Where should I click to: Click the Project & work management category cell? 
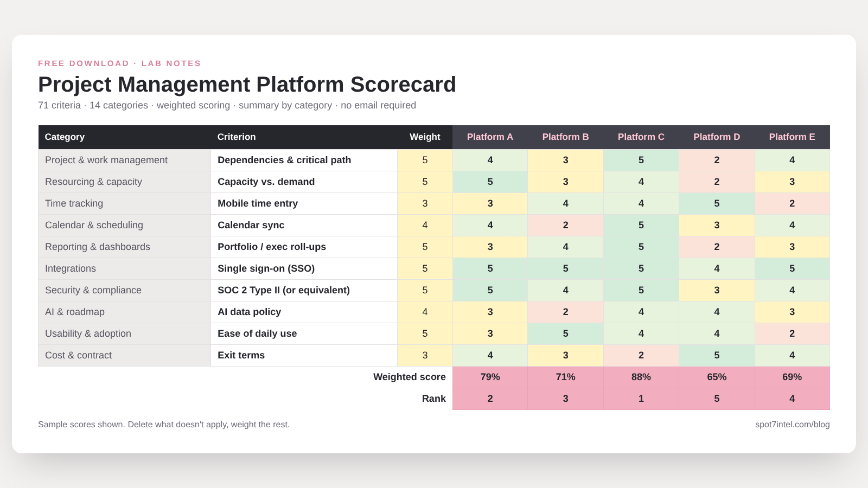[x=125, y=160]
